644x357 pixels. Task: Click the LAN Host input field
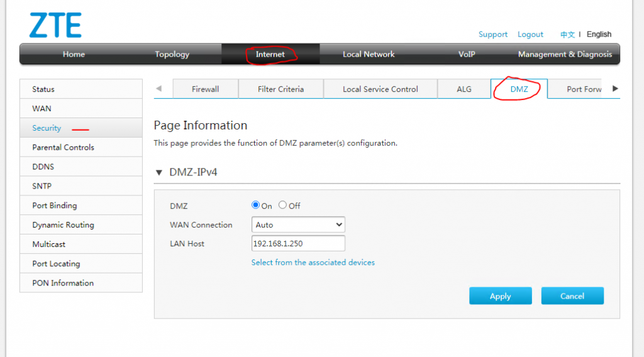(x=298, y=243)
